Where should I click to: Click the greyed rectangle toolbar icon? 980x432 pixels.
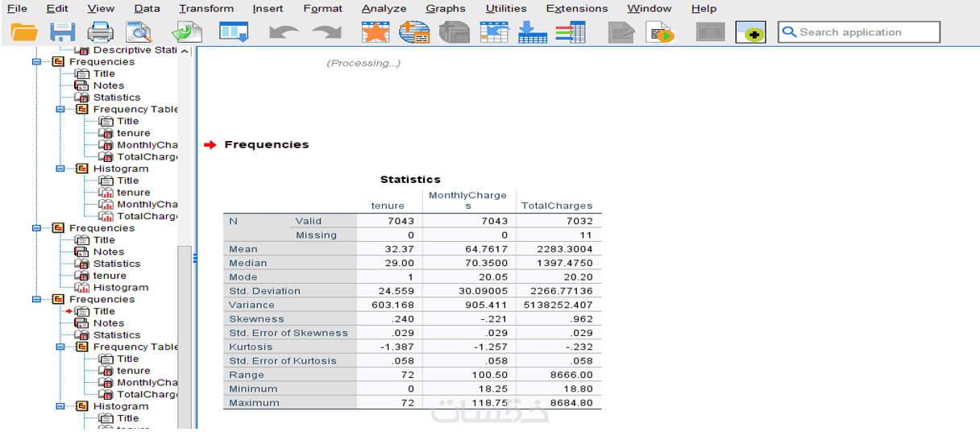pos(710,32)
